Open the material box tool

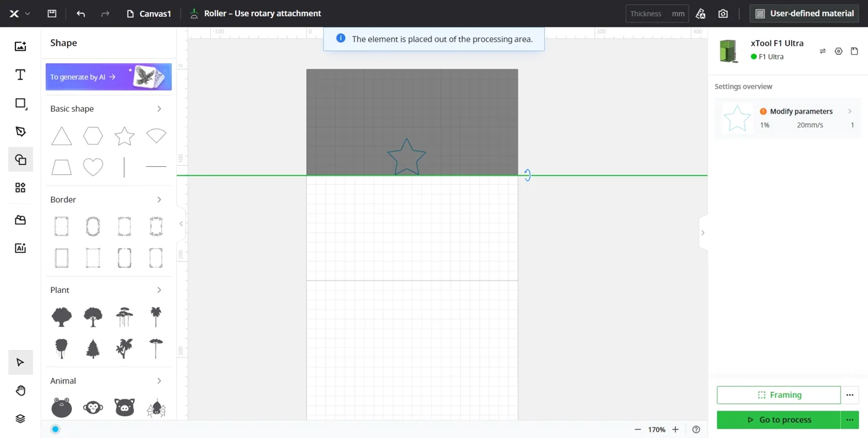20,220
